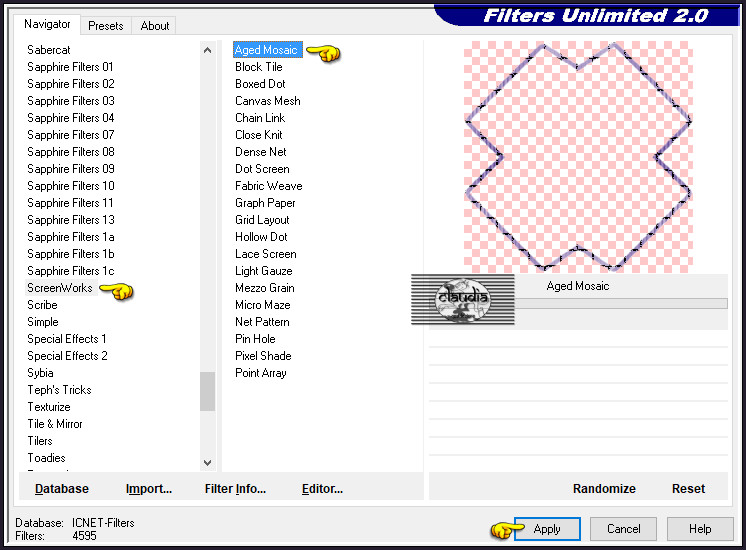
Task: Select Sapphire Filters 08 category
Action: 70,152
